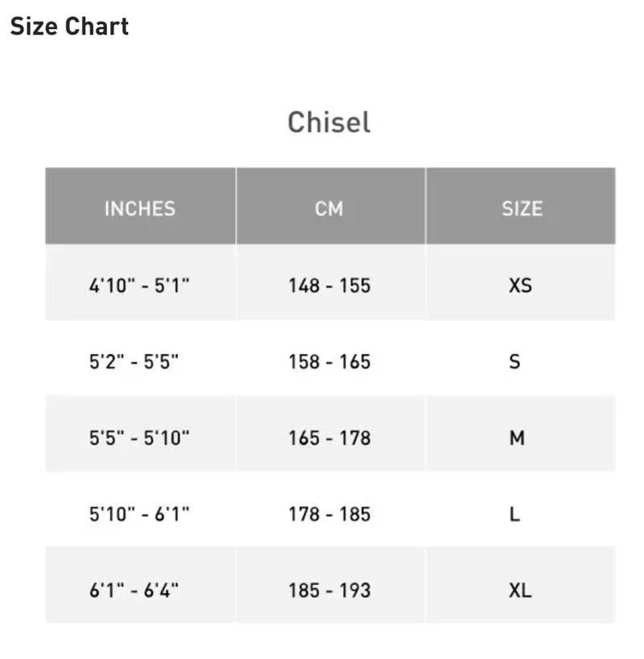Click the 165 - 178 cm cell
Image resolution: width=644 pixels, height=659 pixels.
point(329,438)
